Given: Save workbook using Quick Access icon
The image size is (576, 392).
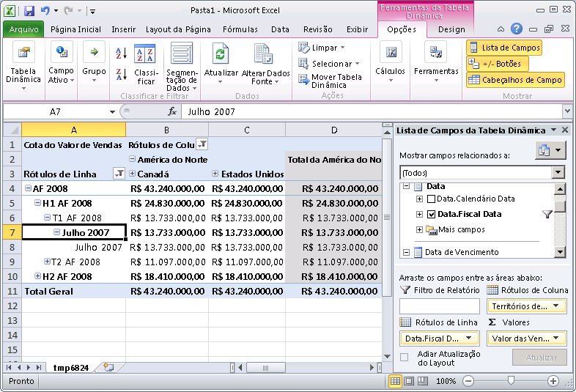Looking at the screenshot, I should pos(29,11).
